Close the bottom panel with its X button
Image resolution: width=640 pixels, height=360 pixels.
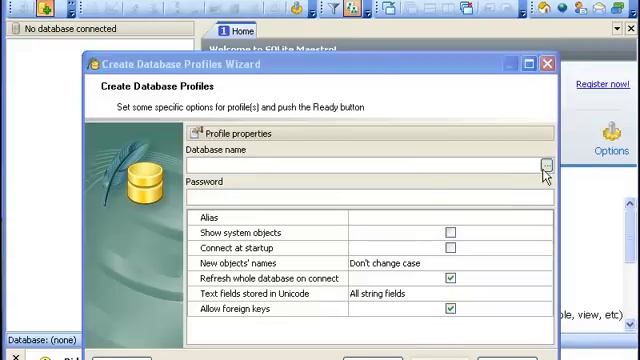click(16, 357)
